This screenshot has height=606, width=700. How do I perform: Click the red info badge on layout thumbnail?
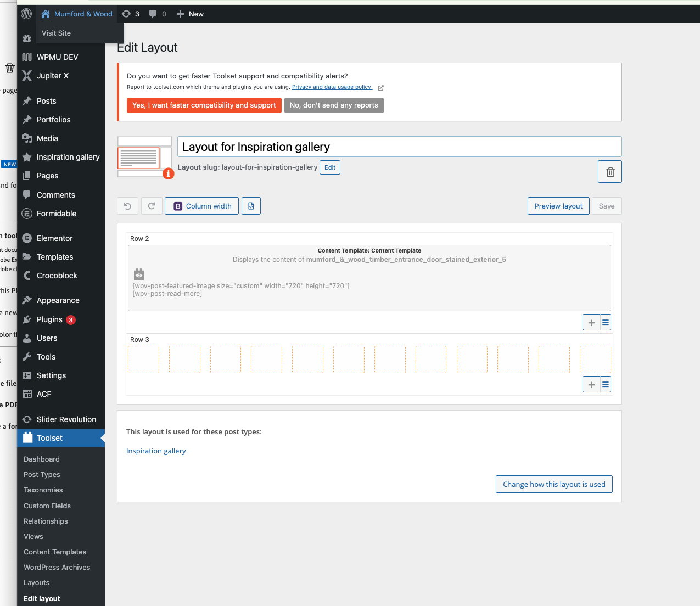pos(169,173)
